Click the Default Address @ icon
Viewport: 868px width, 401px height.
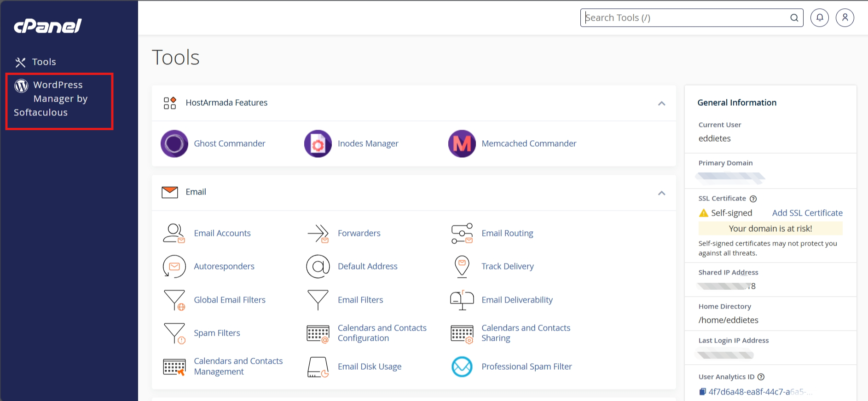pos(318,266)
